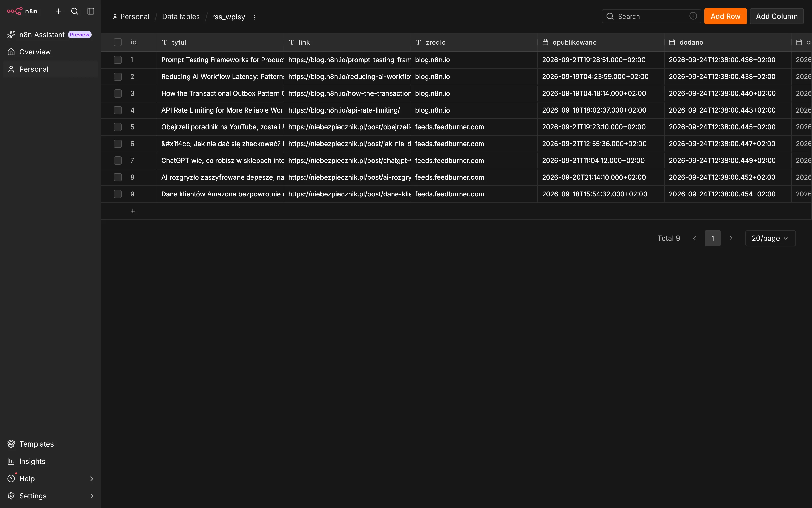Open the rss_wpisy three-dot options menu
This screenshot has width=812, height=508.
tap(255, 17)
